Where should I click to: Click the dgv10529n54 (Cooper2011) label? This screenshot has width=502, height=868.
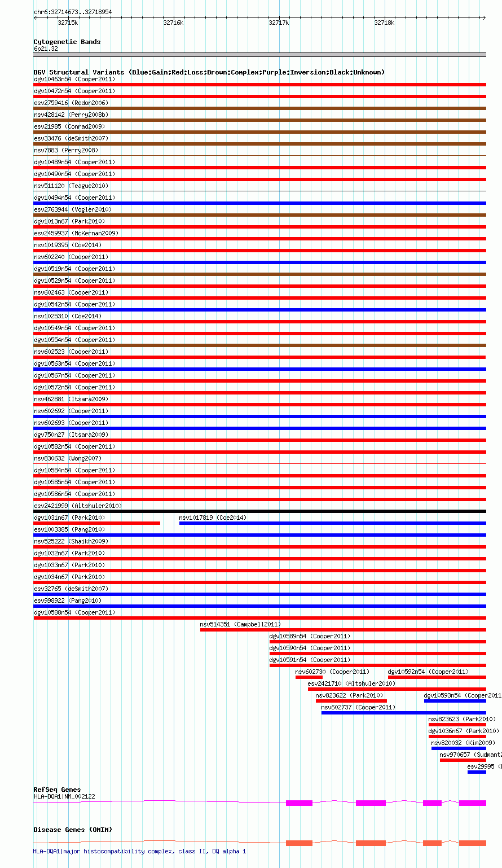[74, 280]
